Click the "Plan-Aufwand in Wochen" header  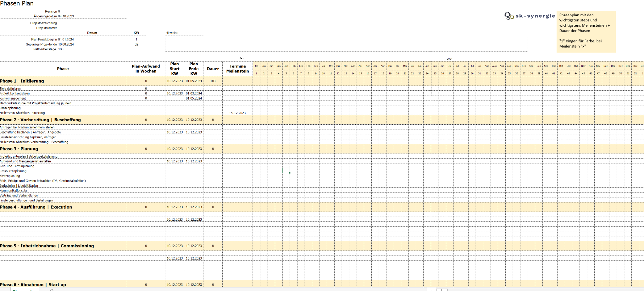click(x=146, y=69)
